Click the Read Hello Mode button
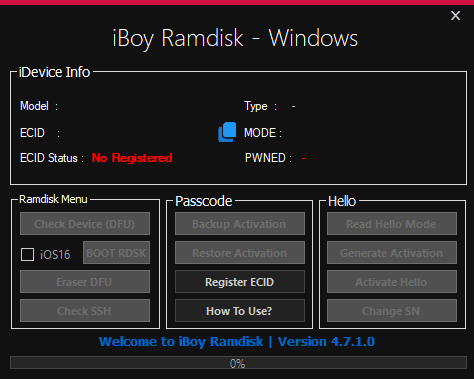The height and width of the screenshot is (379, 474). [392, 224]
